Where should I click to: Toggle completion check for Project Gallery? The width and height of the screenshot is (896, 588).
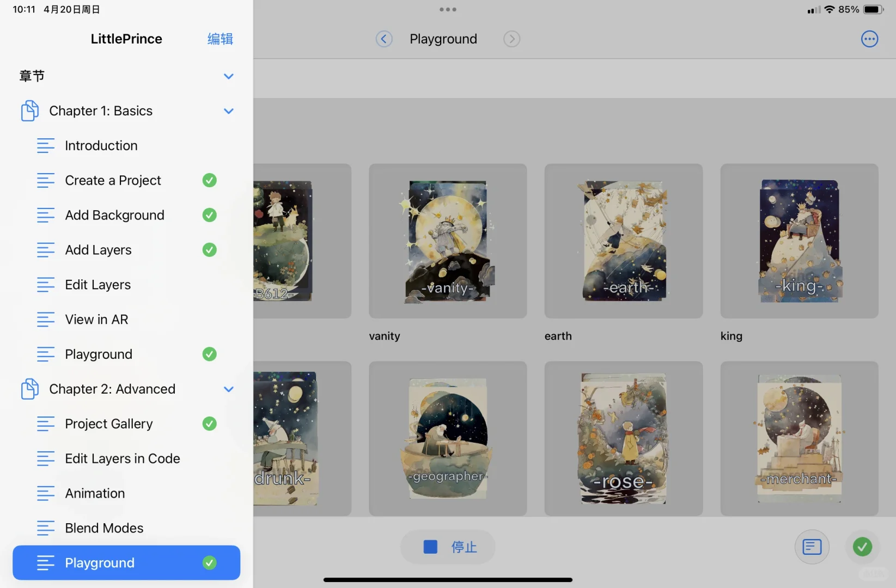(210, 424)
